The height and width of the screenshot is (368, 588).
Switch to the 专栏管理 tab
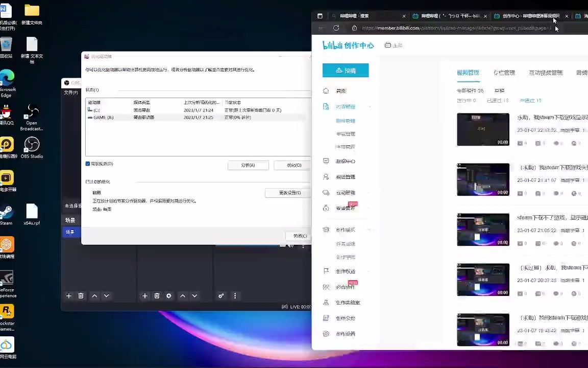pyautogui.click(x=504, y=73)
